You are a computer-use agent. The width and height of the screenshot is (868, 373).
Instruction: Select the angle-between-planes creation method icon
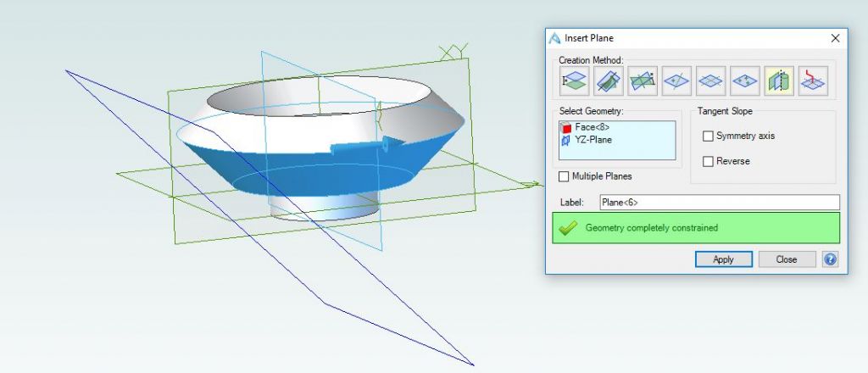(x=643, y=81)
